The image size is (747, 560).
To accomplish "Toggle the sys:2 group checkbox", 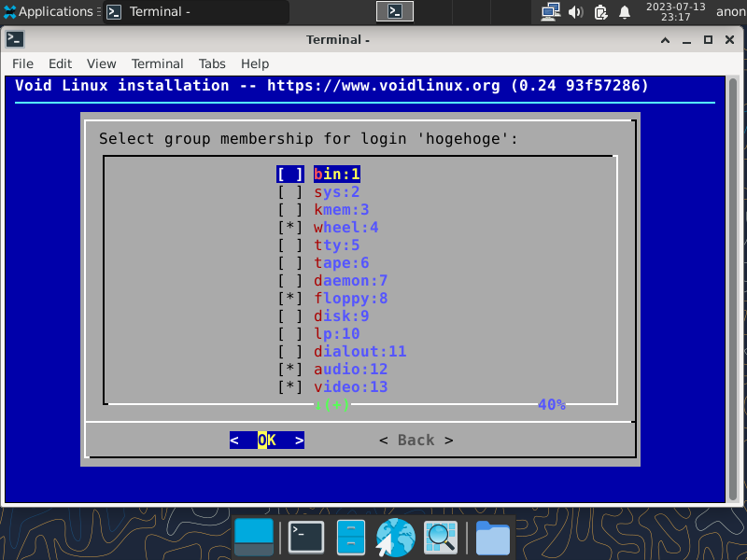I will click(290, 192).
